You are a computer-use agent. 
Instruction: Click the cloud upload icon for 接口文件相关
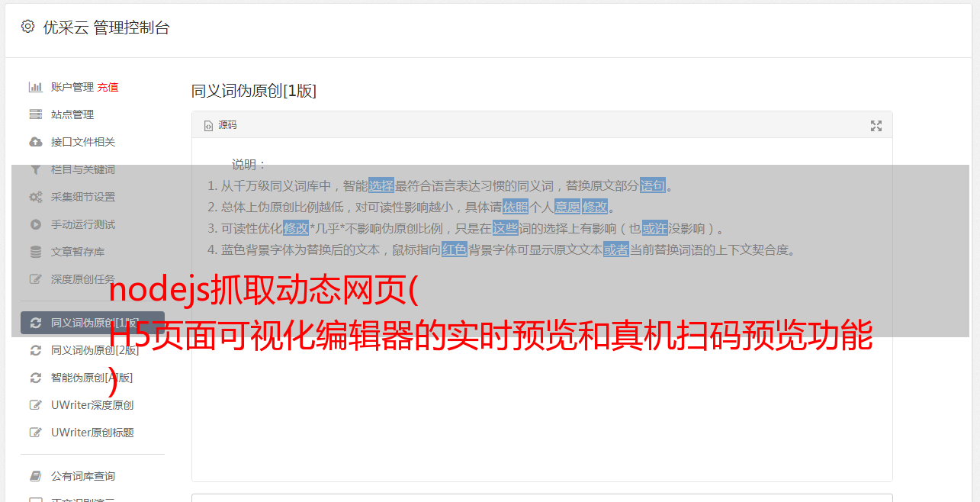[x=35, y=142]
